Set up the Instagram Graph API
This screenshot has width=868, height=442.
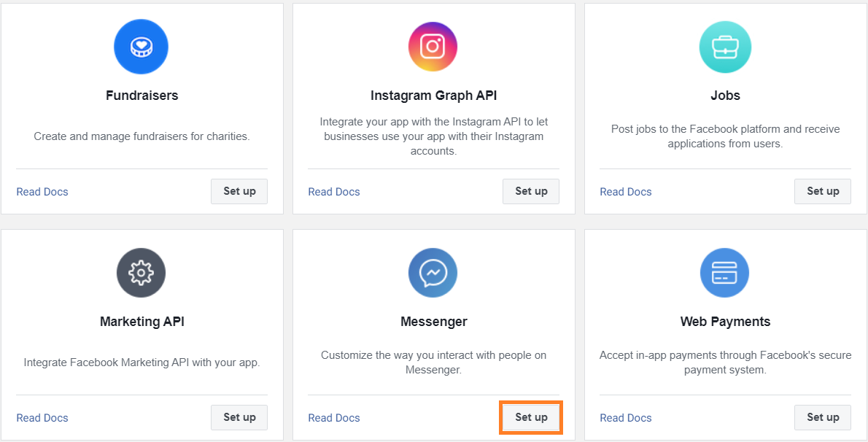[x=531, y=191]
